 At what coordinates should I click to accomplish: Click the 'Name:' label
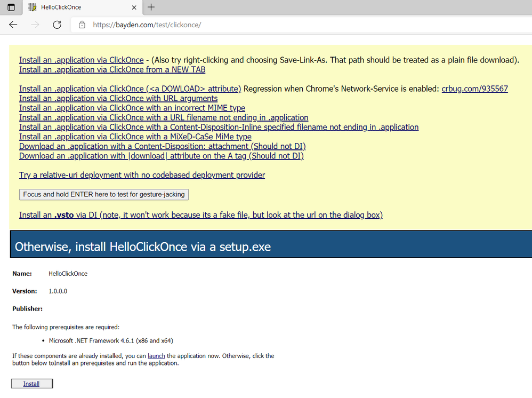click(22, 273)
